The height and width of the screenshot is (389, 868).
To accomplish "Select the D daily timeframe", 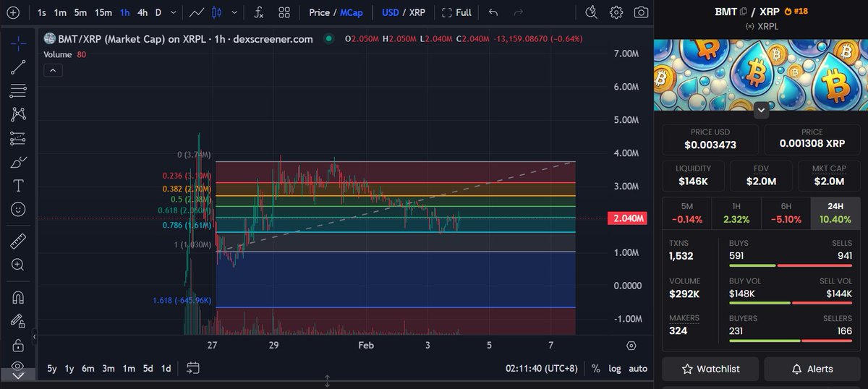I will tap(158, 12).
